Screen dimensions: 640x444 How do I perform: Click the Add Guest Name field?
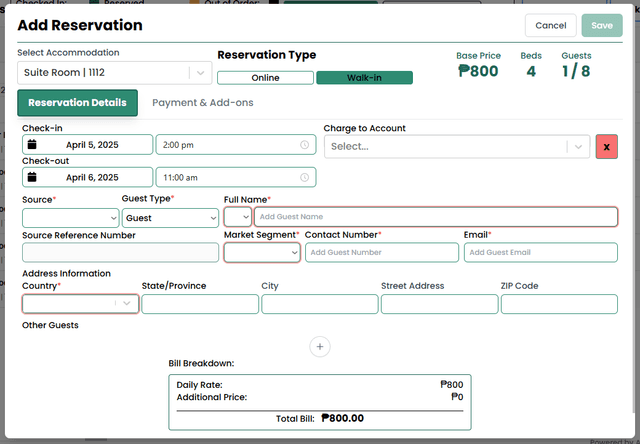tap(435, 217)
